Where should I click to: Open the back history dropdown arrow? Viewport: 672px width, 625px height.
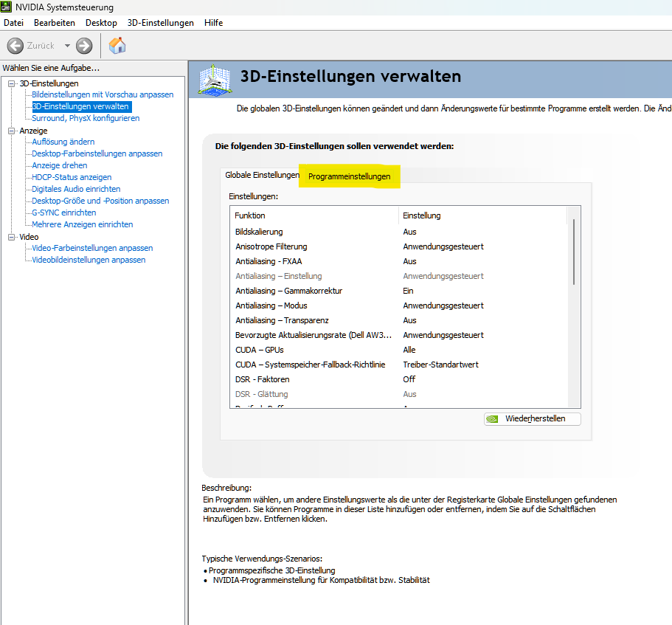tap(67, 46)
